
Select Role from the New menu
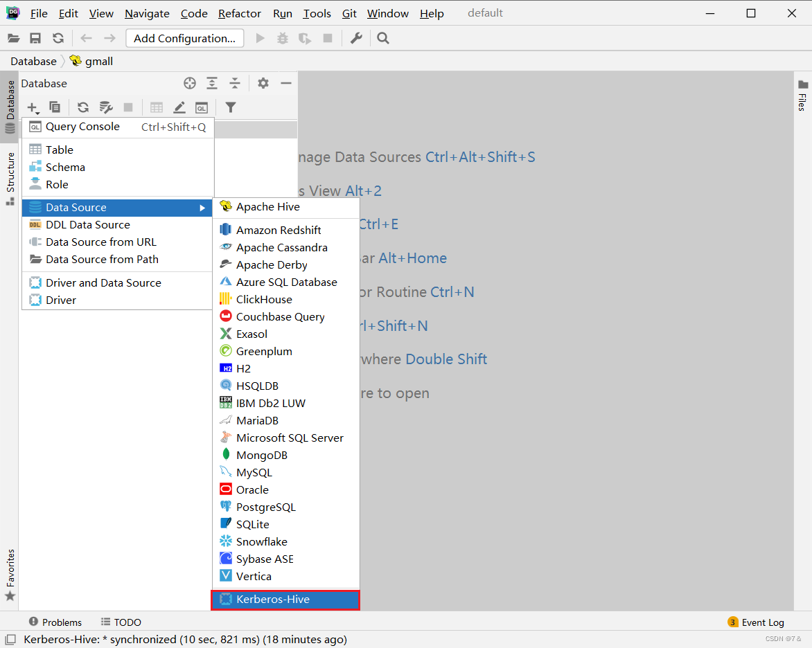[x=118, y=184]
